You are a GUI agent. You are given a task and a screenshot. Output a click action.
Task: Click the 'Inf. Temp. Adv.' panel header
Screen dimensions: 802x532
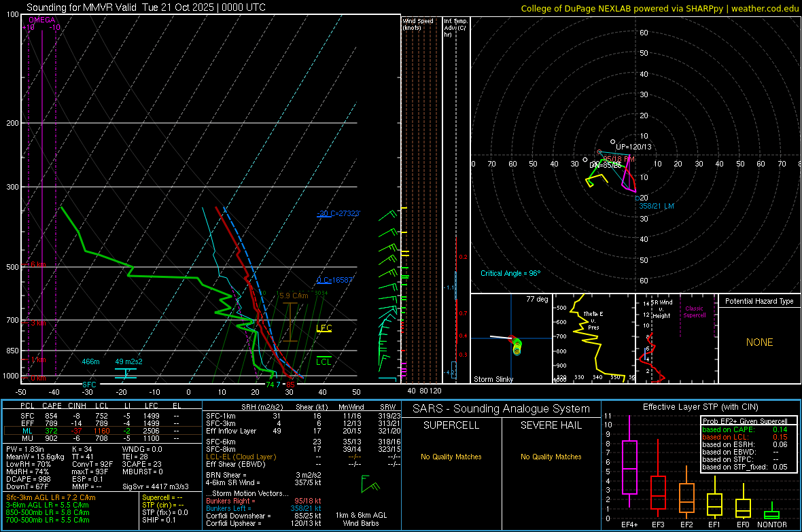click(x=455, y=28)
